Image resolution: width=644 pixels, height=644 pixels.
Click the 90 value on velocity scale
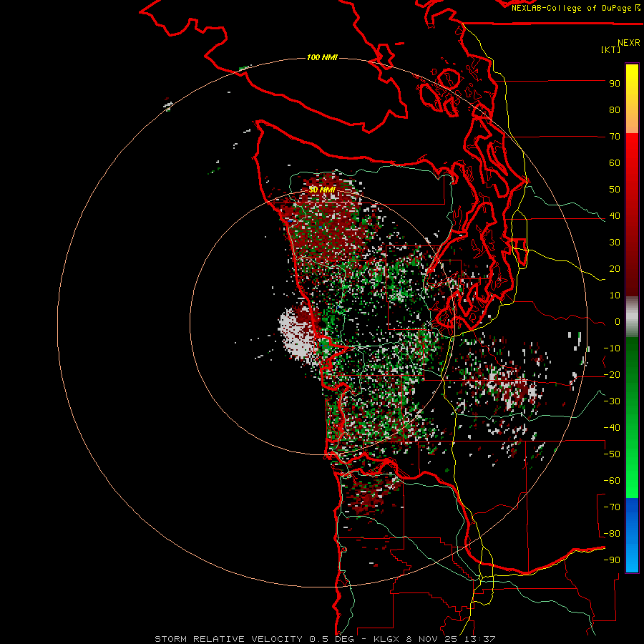coord(615,84)
